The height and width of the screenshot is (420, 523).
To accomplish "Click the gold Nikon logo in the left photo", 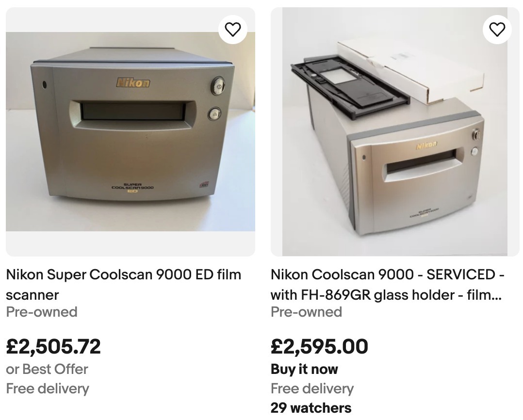I will coord(132,82).
